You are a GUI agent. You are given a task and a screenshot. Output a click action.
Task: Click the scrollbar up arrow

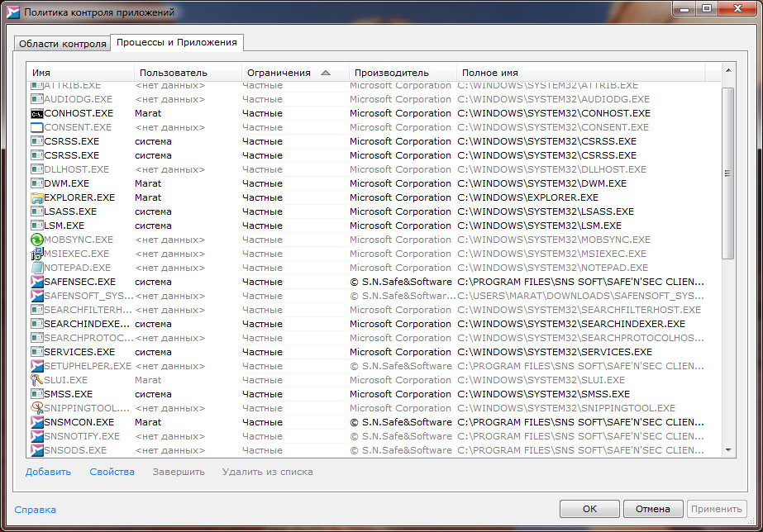[728, 70]
